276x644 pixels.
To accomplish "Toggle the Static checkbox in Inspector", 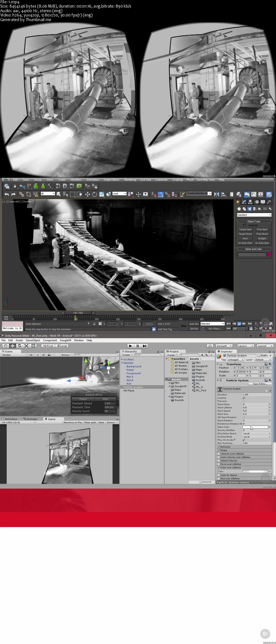I will [x=259, y=355].
